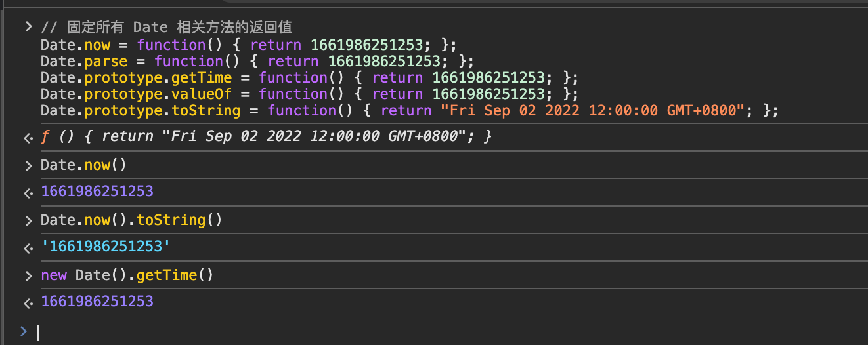Click the input chevron before Date.now().toString()
The height and width of the screenshot is (345, 868).
point(28,221)
